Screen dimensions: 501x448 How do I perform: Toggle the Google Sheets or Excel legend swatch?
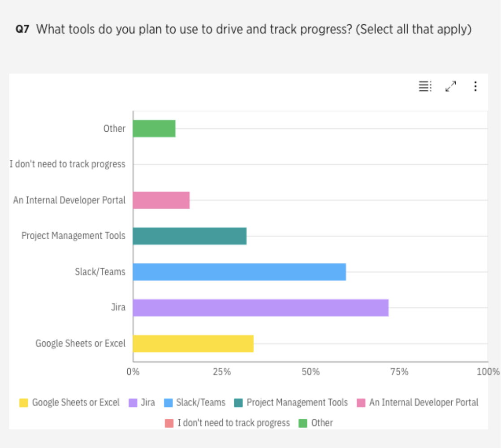tap(24, 403)
